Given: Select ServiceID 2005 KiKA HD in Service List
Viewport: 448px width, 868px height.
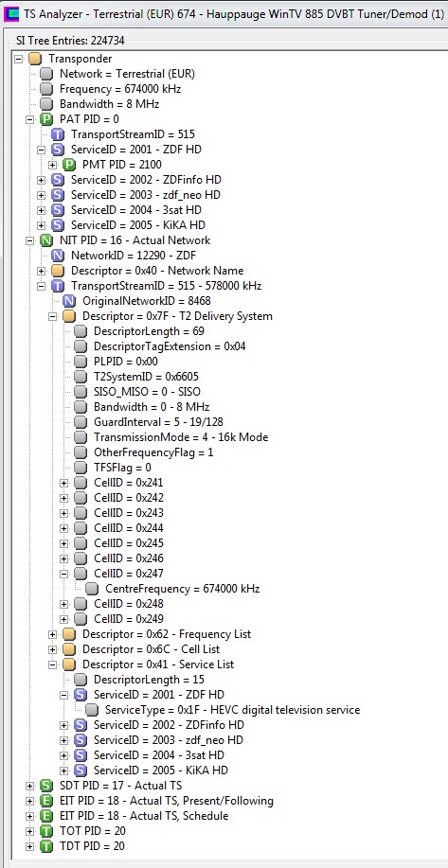Looking at the screenshot, I should click(x=161, y=770).
